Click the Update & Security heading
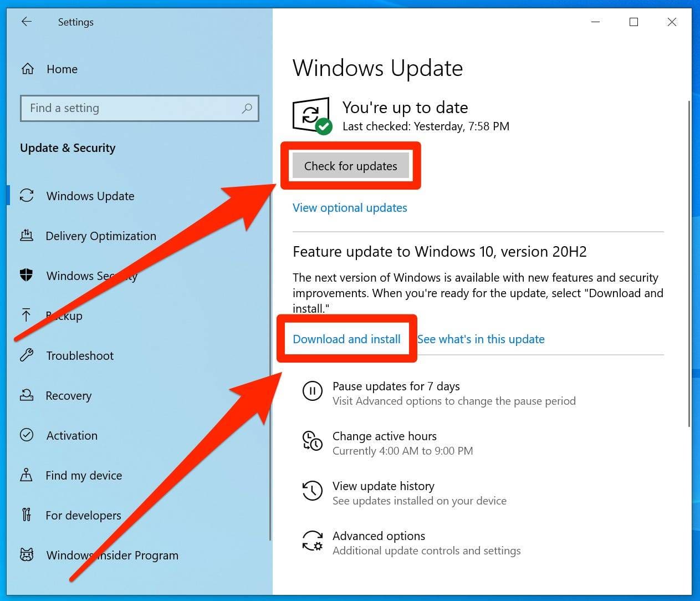 (x=68, y=148)
